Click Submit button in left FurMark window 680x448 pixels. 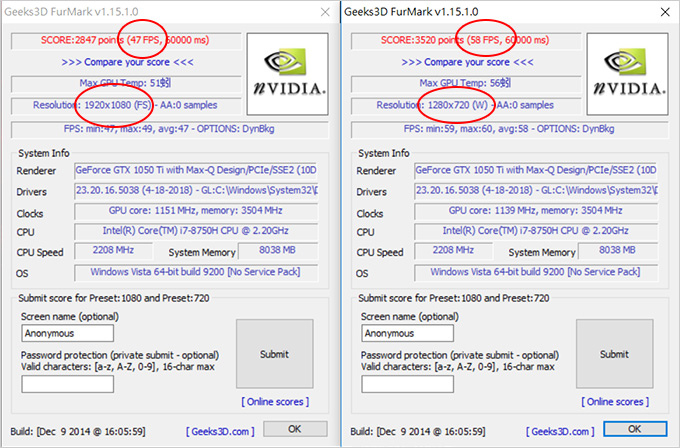275,354
